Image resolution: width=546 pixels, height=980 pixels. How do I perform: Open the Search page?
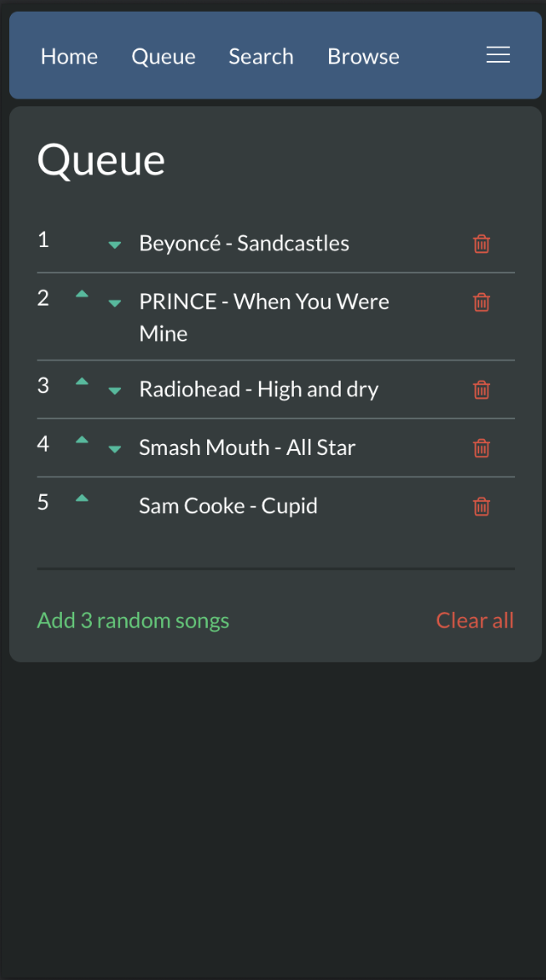[260, 56]
